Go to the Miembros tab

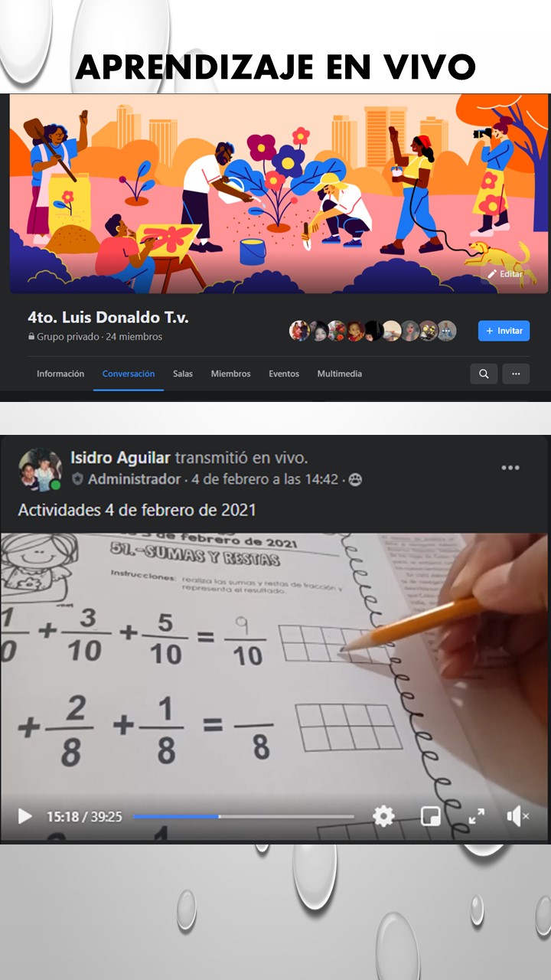[x=231, y=374]
